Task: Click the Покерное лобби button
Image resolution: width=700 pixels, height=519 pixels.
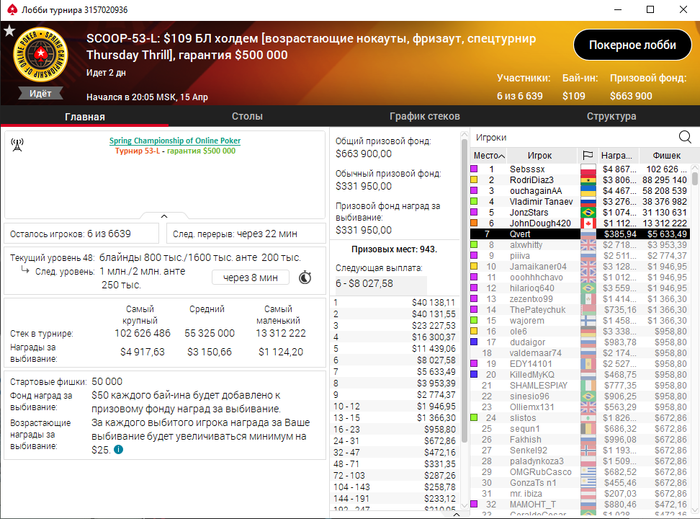Action: [632, 45]
